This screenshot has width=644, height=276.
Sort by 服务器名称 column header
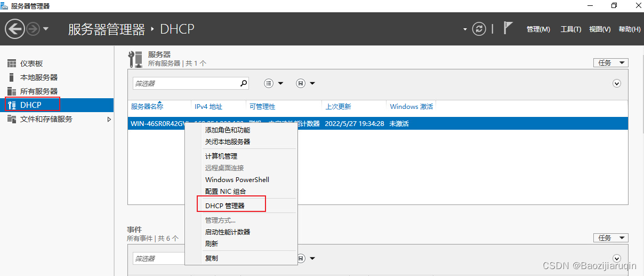(x=147, y=106)
